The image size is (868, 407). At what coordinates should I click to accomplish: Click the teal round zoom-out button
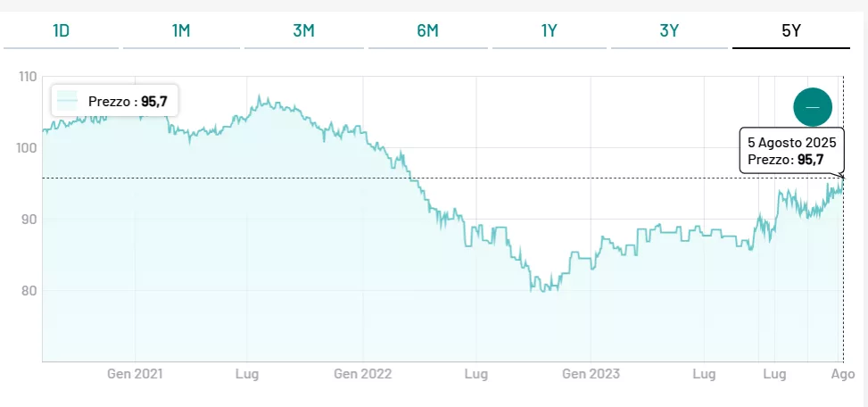[812, 107]
